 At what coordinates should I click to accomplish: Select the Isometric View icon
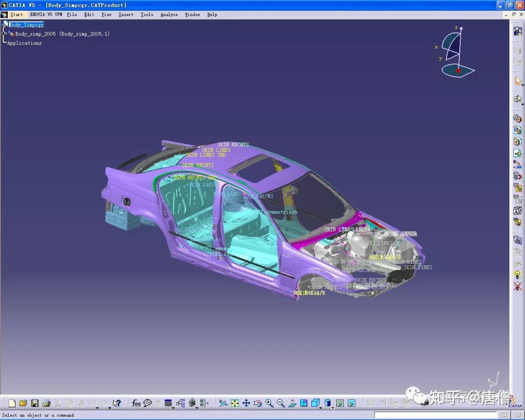point(315,403)
